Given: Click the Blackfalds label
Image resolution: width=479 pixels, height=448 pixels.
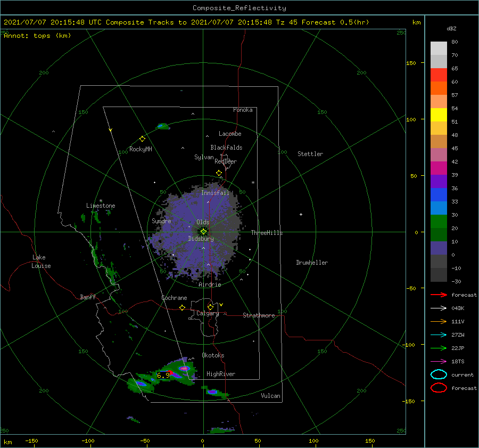Looking at the screenshot, I should [226, 148].
